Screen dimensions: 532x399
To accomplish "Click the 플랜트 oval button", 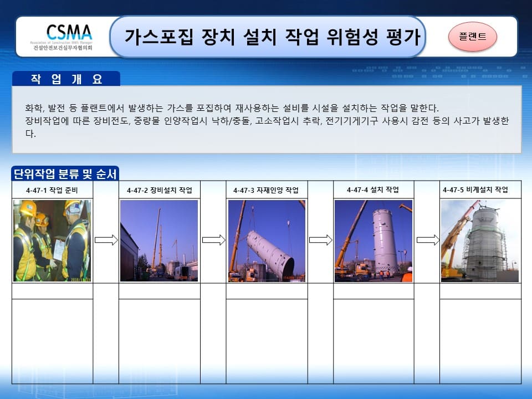I will [x=472, y=37].
